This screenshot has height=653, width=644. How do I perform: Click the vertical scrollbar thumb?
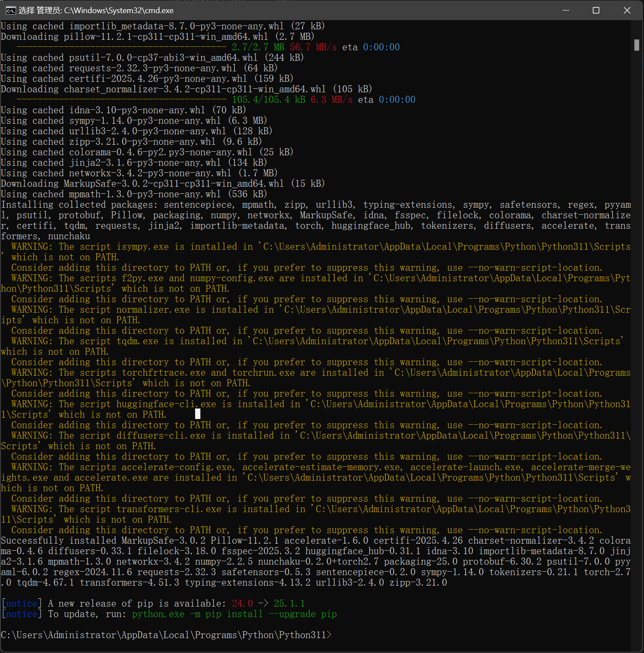pos(637,45)
